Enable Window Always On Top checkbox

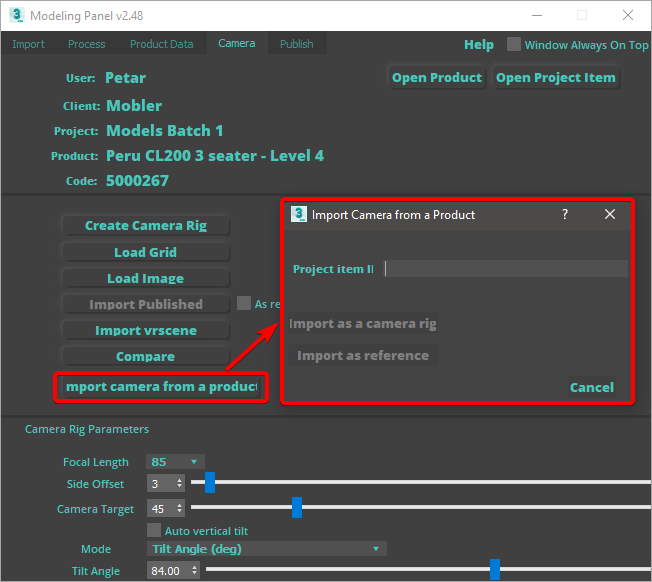point(514,45)
